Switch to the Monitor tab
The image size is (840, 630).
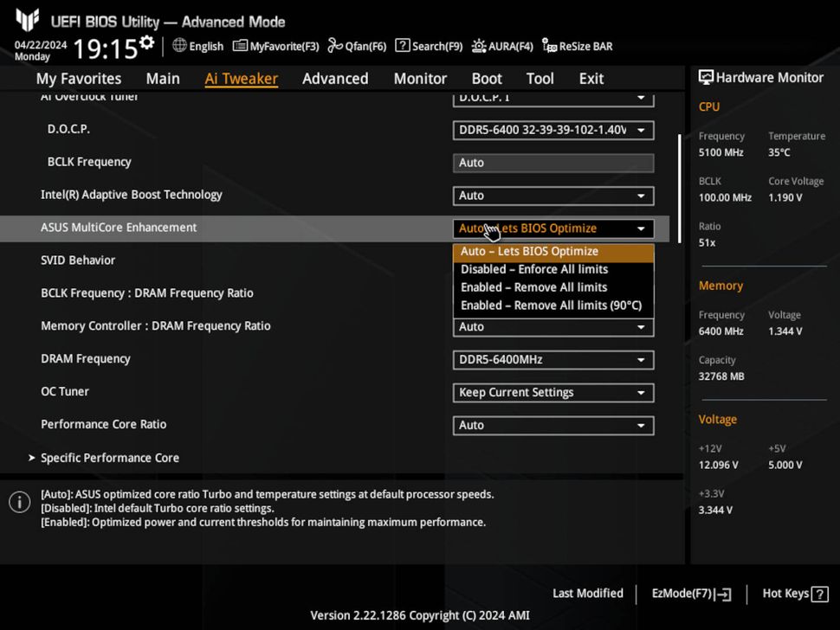(x=420, y=78)
